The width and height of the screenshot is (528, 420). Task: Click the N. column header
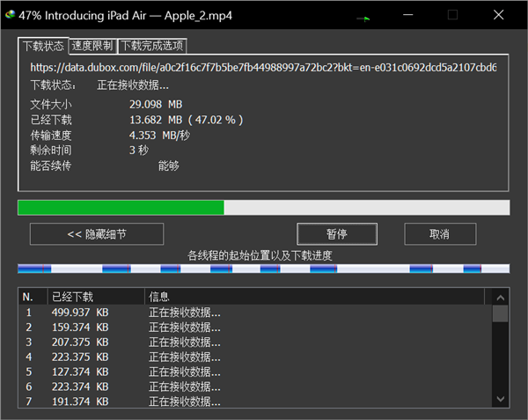pos(33,297)
